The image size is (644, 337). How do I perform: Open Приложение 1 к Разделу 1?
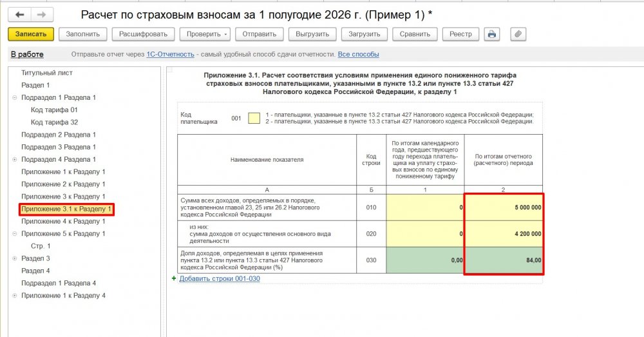coord(63,171)
